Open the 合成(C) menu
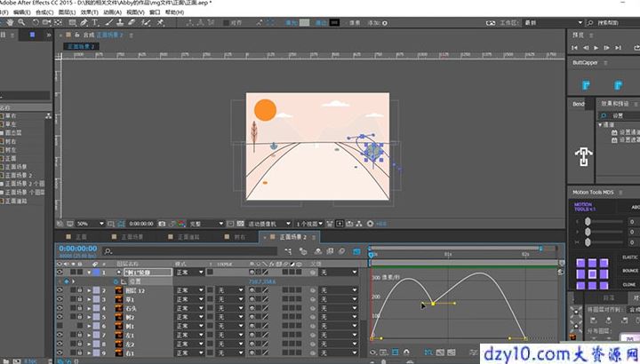The image size is (640, 364). (44, 12)
